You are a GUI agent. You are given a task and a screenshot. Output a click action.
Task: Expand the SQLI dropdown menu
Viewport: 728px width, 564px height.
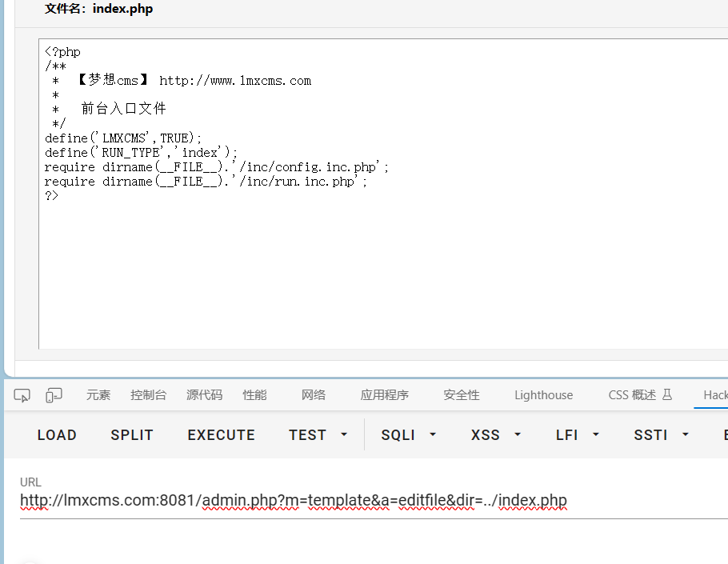(x=409, y=435)
